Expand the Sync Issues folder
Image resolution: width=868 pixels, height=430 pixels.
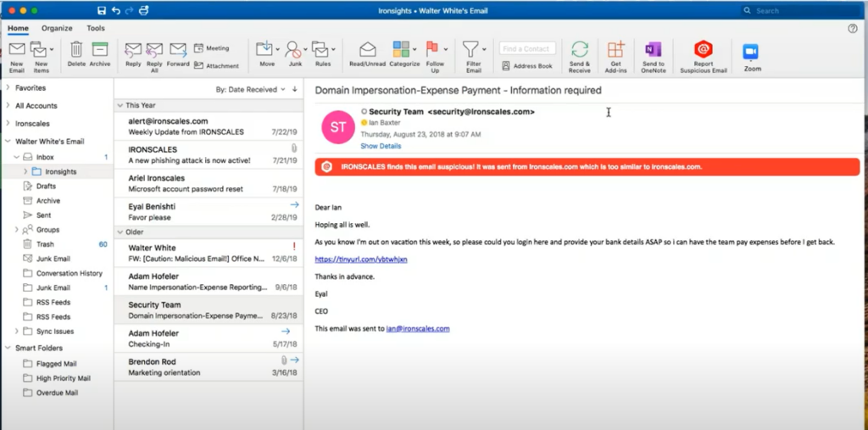pyautogui.click(x=17, y=332)
